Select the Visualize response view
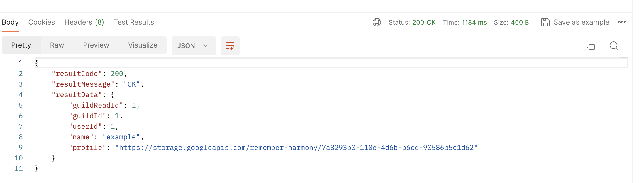644x183 pixels. point(143,45)
